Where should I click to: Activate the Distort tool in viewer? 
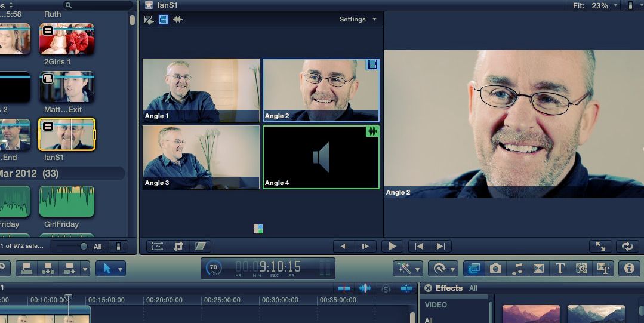point(200,246)
